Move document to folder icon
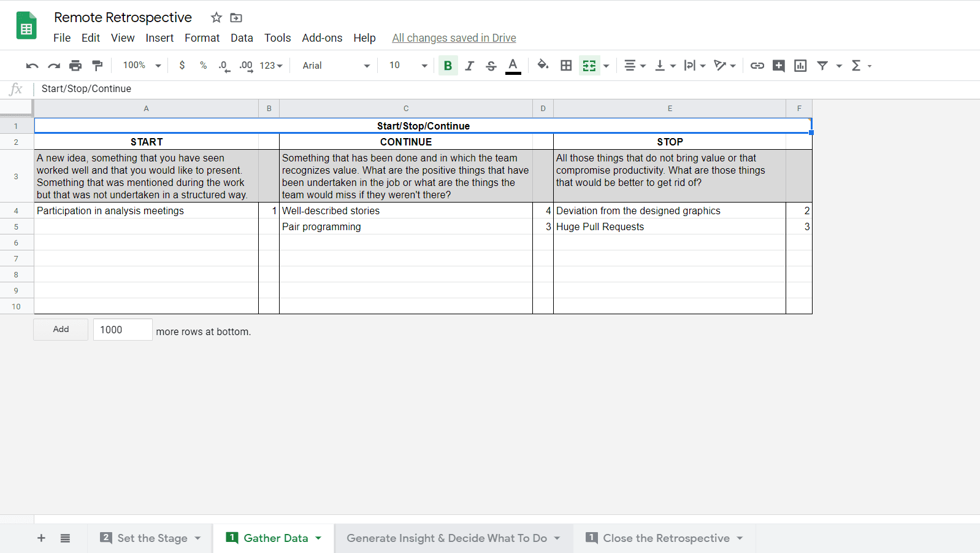This screenshot has height=553, width=980. pos(236,18)
